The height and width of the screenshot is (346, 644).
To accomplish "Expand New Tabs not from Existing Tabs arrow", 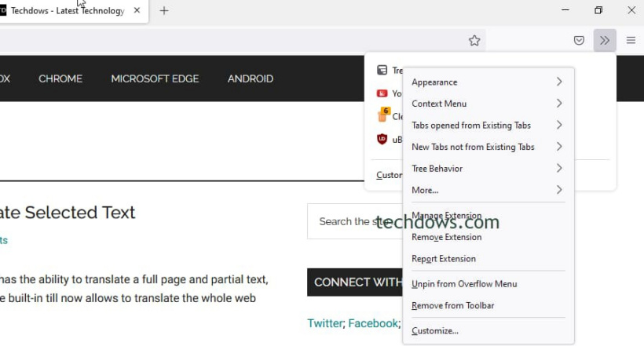I will pos(559,146).
